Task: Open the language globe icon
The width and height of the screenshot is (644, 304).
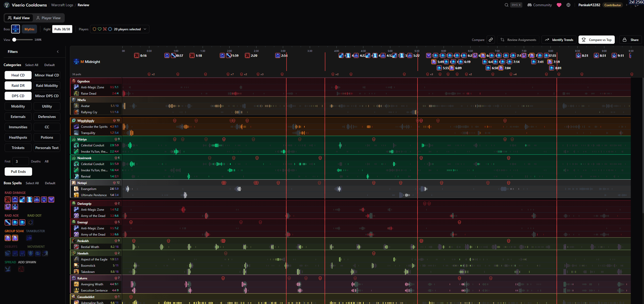Action: [x=568, y=5]
